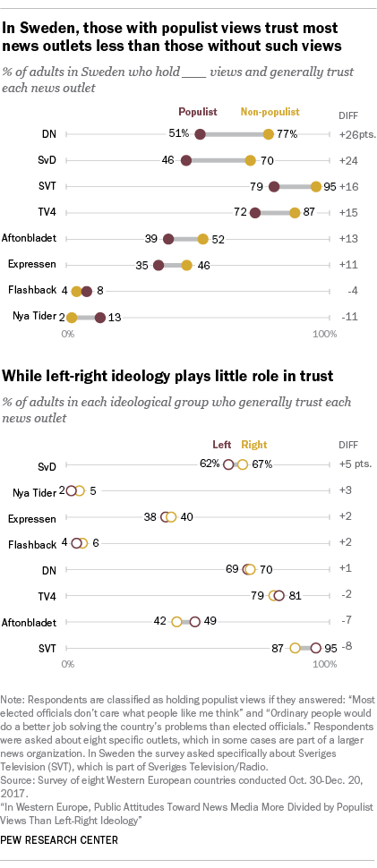The image size is (377, 868).
Task: Click the Left legend label in ideology chart
Action: 221,444
